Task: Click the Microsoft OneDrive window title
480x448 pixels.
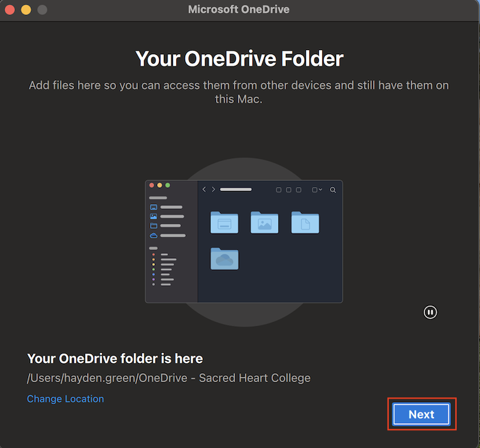Action: [x=239, y=10]
